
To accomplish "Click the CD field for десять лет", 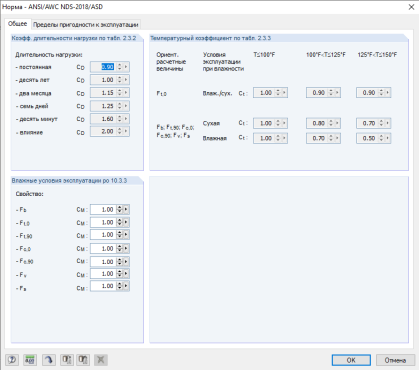I will (103, 80).
